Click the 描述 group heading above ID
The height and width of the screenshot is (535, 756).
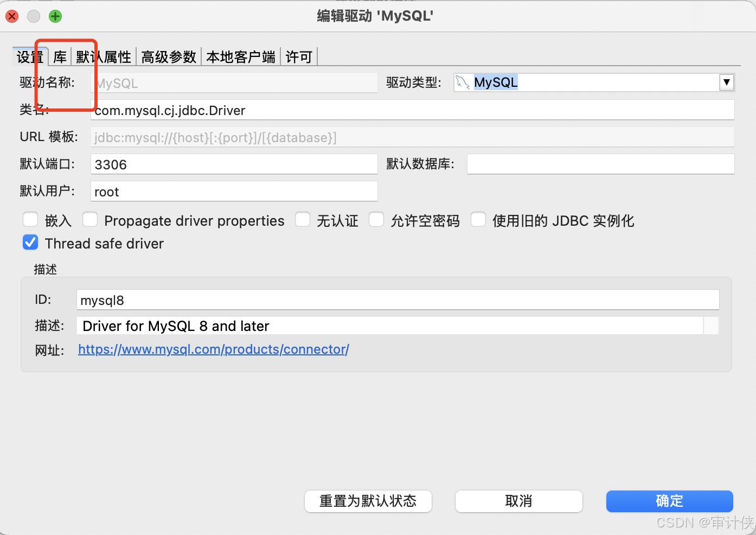click(45, 269)
